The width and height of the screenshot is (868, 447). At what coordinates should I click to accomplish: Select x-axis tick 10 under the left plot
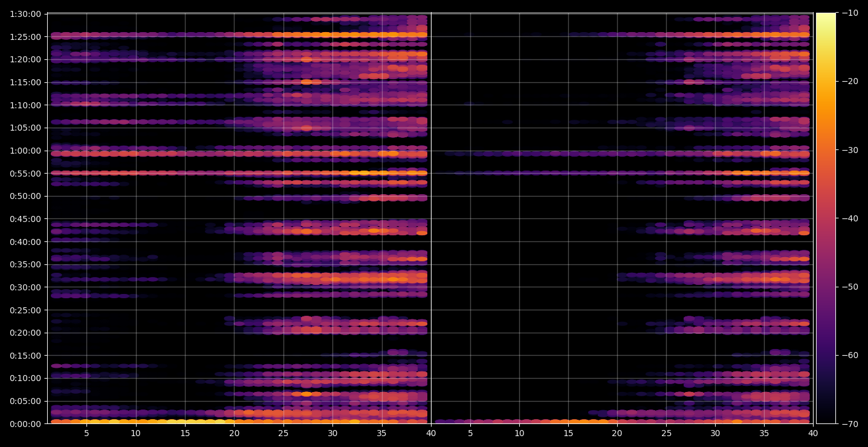tap(136, 433)
